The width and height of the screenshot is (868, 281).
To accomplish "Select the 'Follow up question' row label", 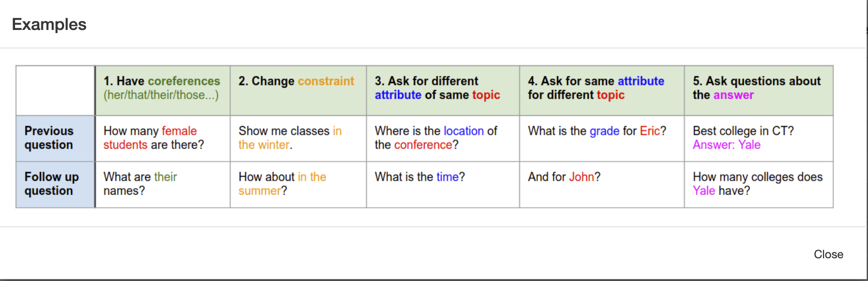I will (x=55, y=185).
